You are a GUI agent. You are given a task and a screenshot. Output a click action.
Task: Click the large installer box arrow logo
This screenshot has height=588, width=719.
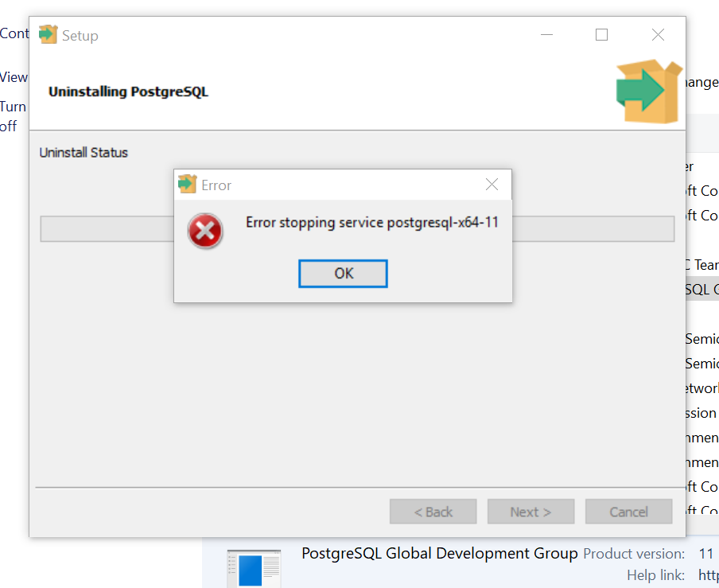click(649, 92)
